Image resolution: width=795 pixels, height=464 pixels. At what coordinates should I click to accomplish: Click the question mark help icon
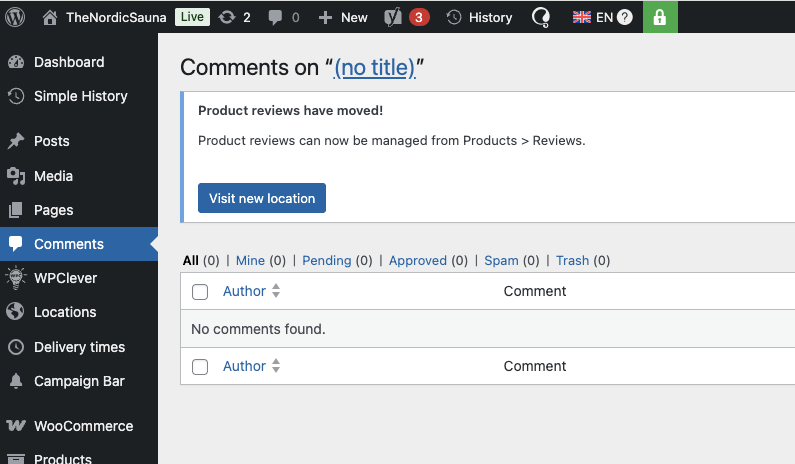pyautogui.click(x=625, y=18)
